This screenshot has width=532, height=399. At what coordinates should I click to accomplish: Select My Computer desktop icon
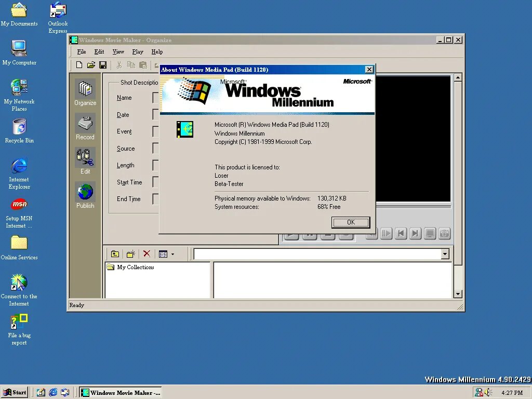coord(19,52)
